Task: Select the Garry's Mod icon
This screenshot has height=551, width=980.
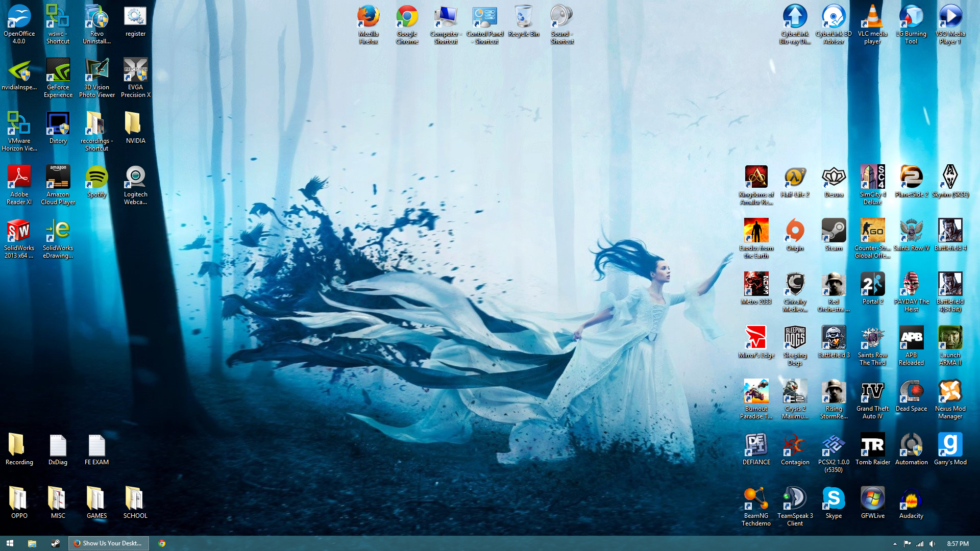Action: (x=950, y=449)
